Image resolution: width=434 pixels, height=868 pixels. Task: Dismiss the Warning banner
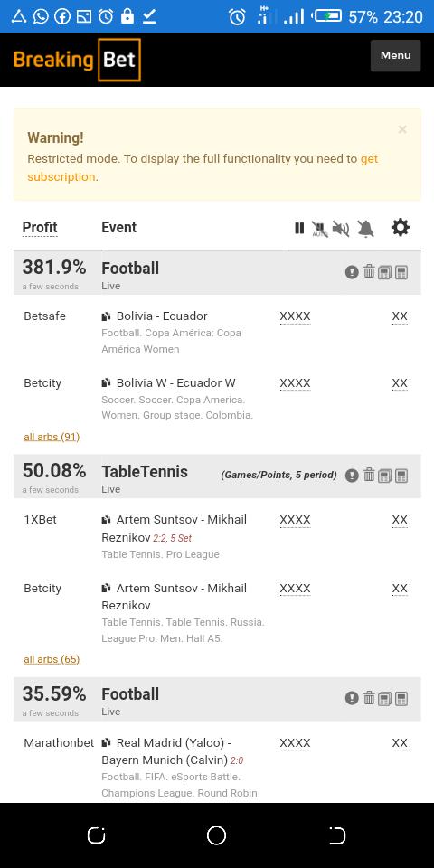402,129
